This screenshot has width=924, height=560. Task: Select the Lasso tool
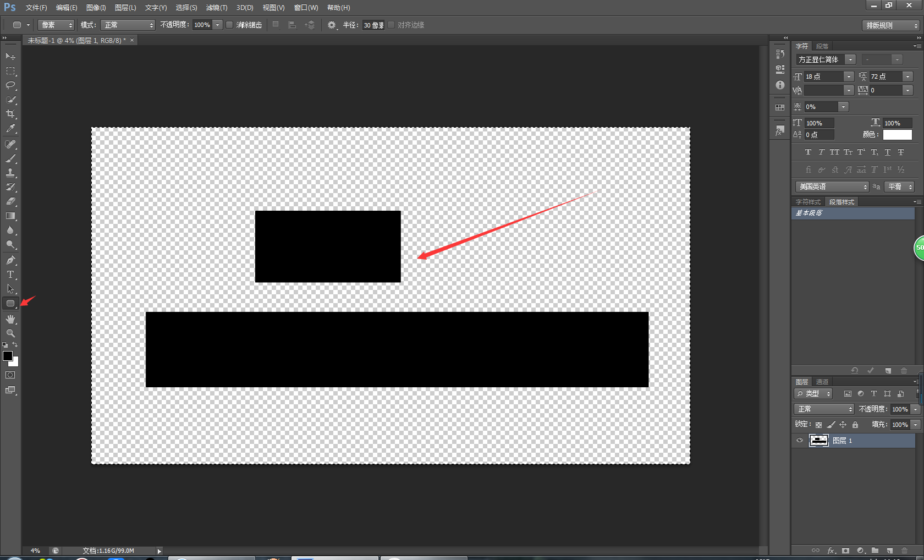pos(10,85)
